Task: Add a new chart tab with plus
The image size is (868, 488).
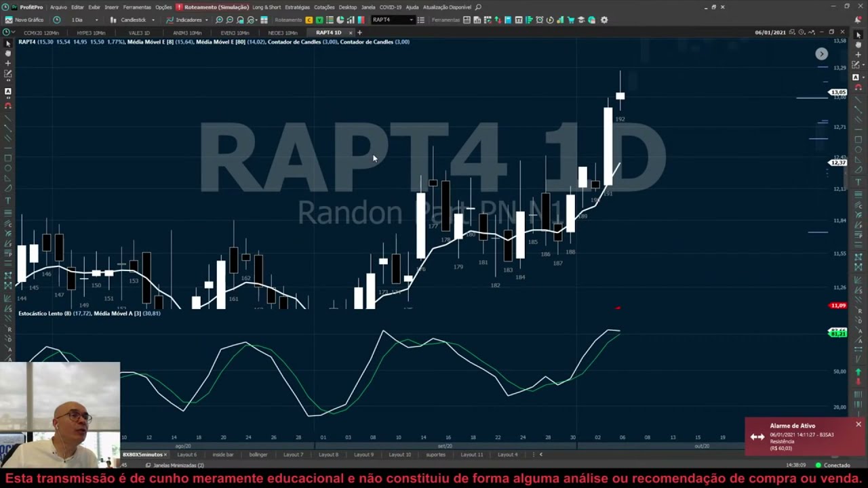Action: click(359, 33)
